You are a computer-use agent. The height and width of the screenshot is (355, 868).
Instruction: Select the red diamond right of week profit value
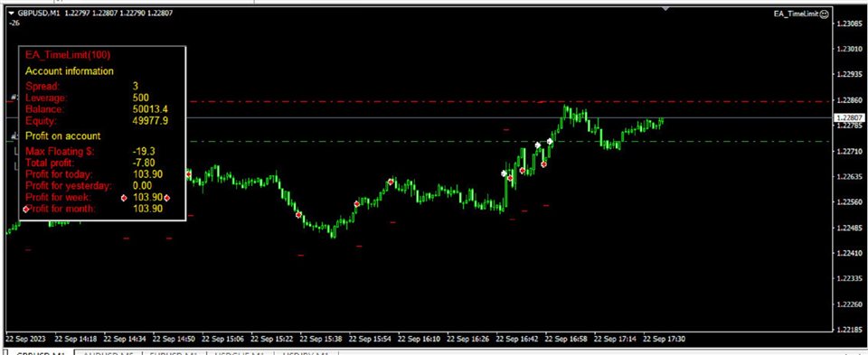[167, 198]
